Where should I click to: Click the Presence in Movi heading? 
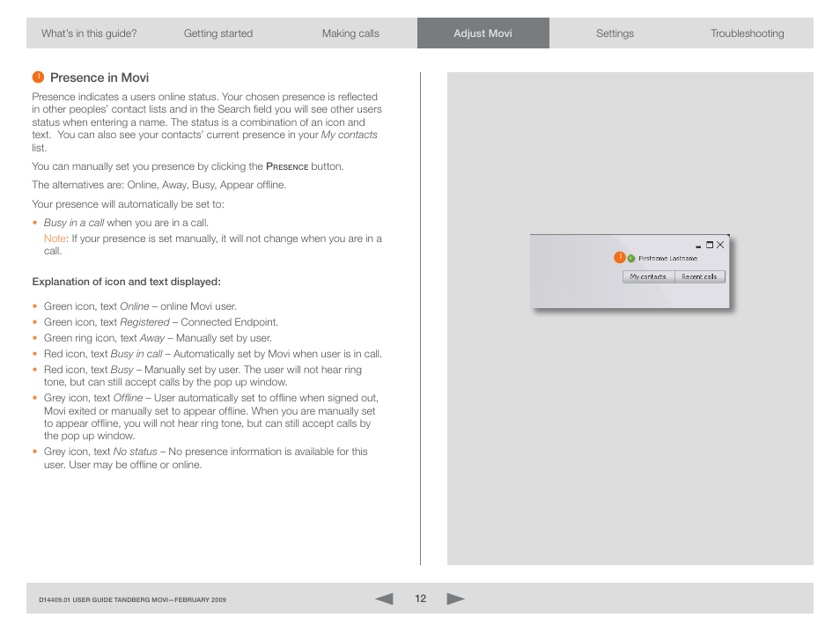click(x=99, y=77)
